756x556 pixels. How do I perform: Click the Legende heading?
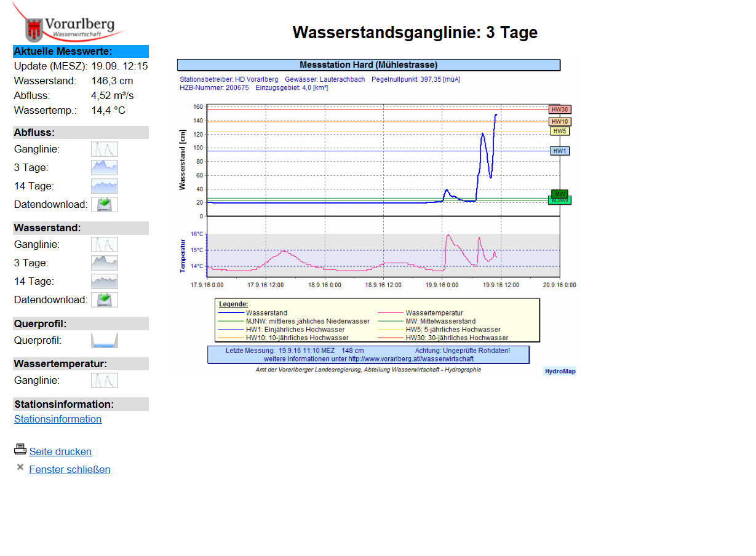(233, 304)
